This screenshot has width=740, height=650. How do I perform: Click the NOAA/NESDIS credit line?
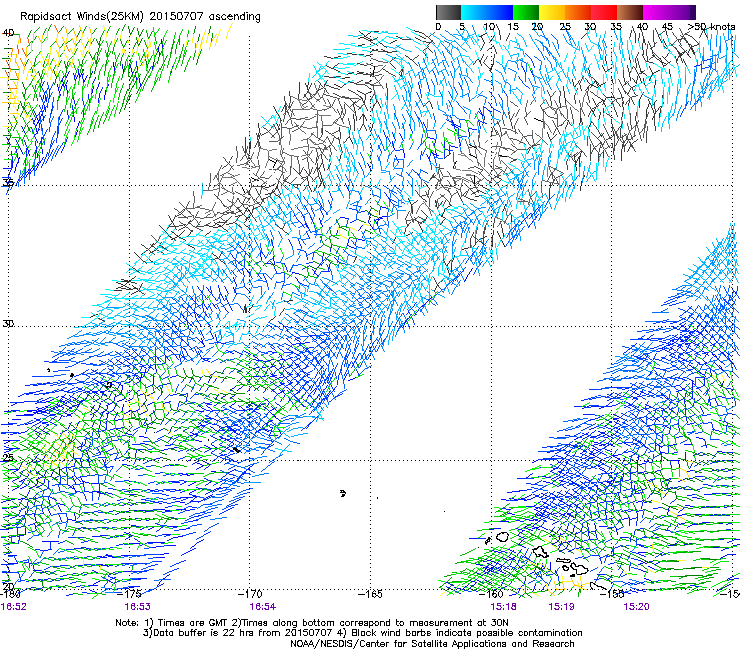click(x=432, y=644)
